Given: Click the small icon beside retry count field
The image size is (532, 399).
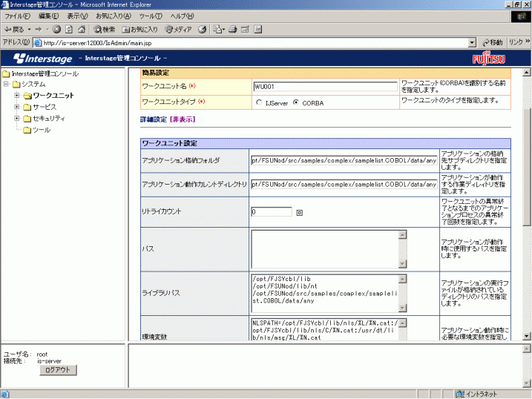Looking at the screenshot, I should (x=300, y=213).
